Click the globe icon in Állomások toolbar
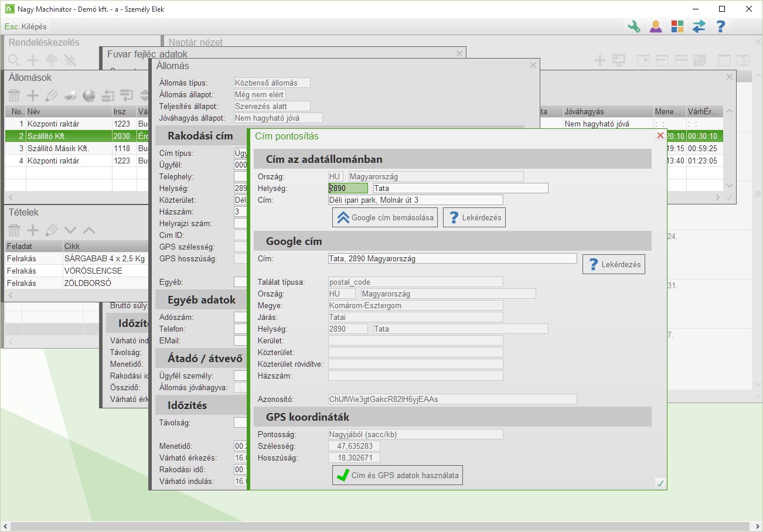This screenshot has height=532, width=763. [x=88, y=96]
